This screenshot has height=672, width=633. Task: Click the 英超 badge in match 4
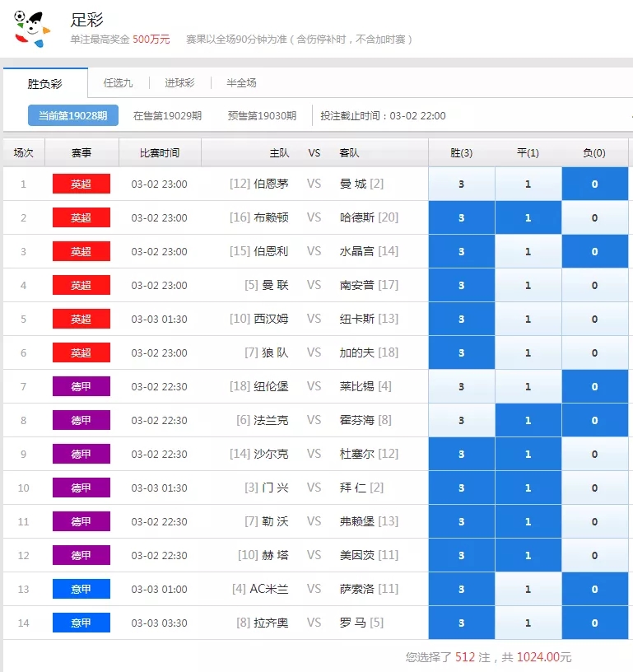[x=81, y=286]
